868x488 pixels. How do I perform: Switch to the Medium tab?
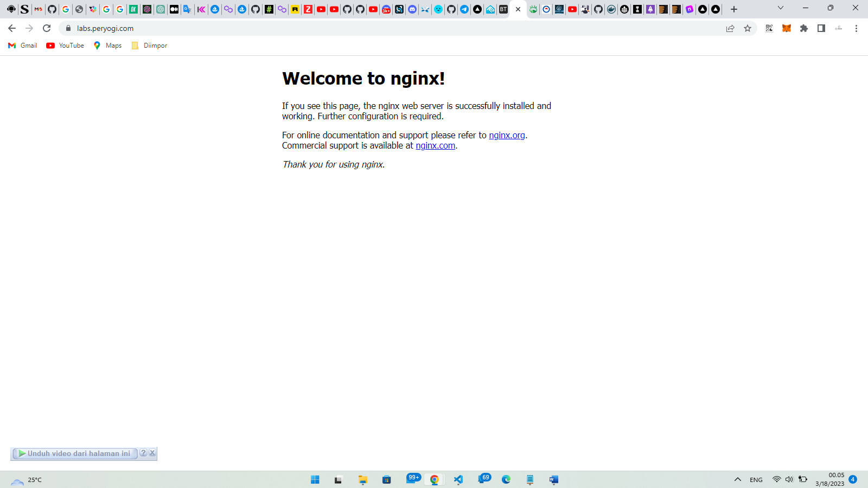point(174,9)
